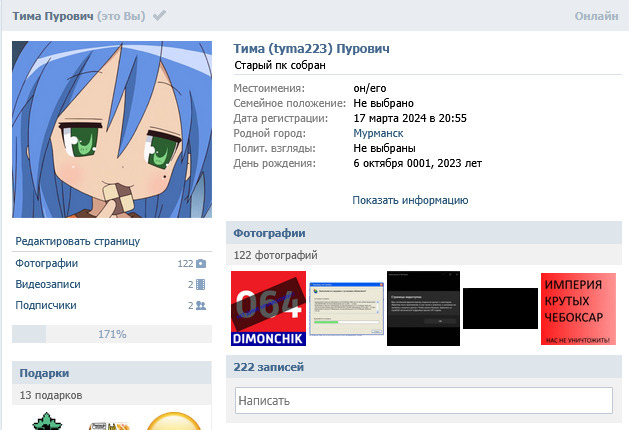Expand details via Показать информацию
The image size is (629, 430).
click(x=410, y=200)
